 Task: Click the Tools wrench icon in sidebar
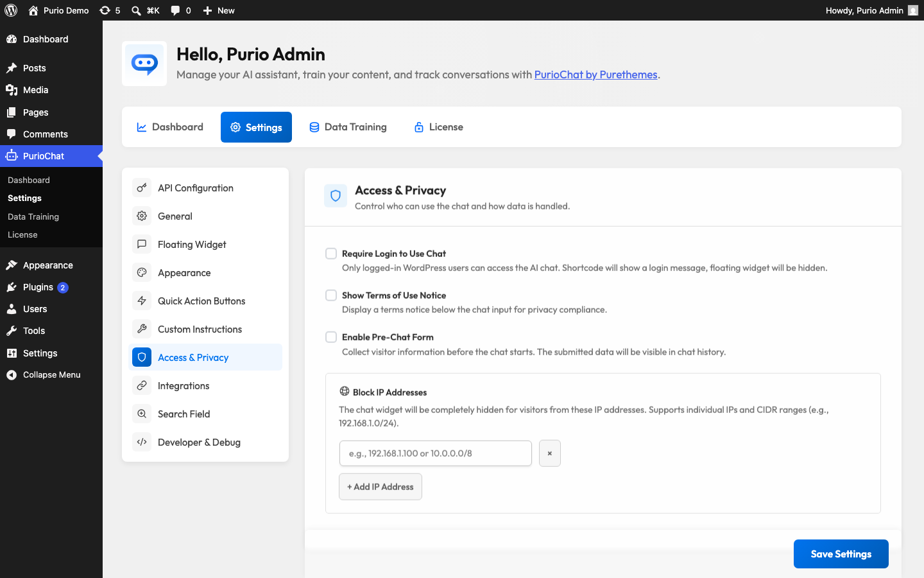pos(12,331)
